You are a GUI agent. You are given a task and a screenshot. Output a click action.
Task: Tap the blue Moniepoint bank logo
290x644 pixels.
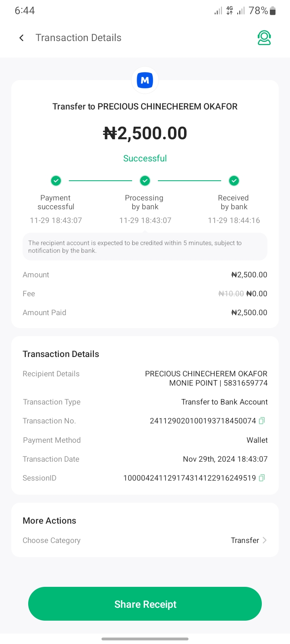[145, 80]
